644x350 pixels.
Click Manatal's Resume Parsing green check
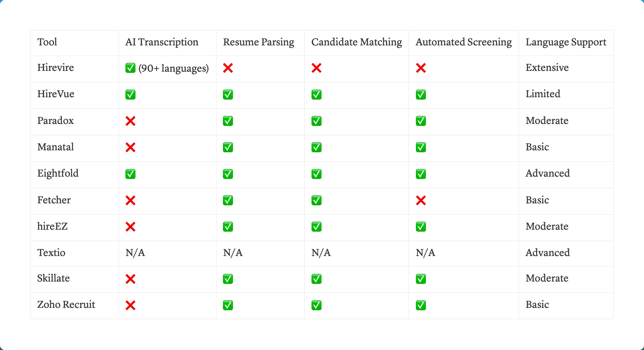[x=228, y=147]
